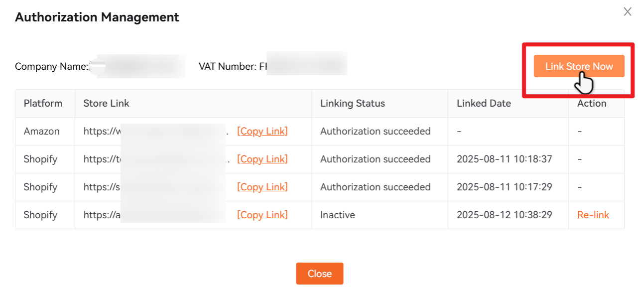Select the date 2025-08-12 10:38:29
This screenshot has width=644, height=294.
click(x=505, y=215)
